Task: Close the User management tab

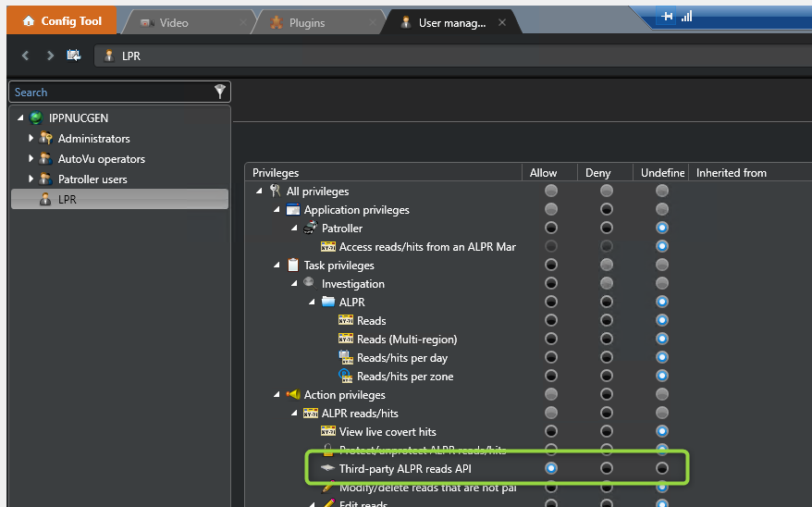Action: point(502,22)
